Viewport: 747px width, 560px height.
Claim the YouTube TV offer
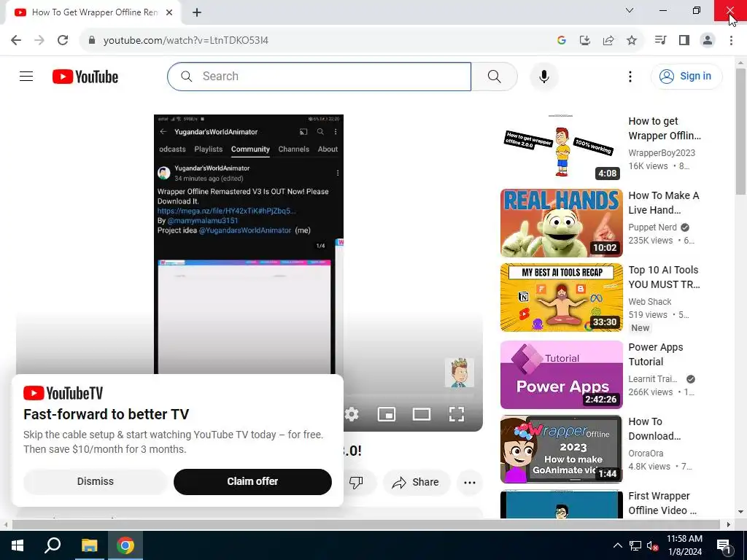tap(252, 481)
